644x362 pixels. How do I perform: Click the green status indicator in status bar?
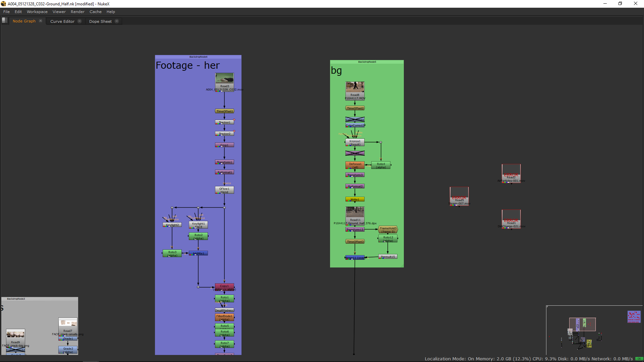639,359
